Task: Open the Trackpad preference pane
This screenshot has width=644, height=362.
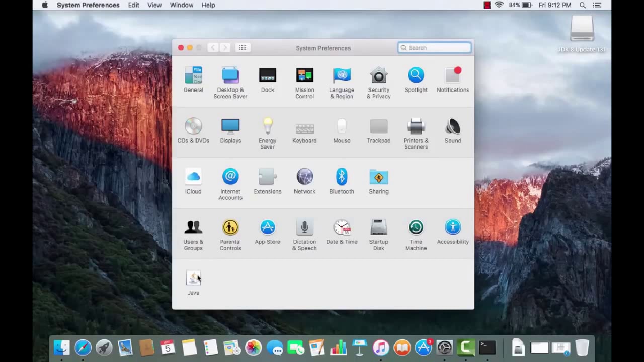Action: pos(379,130)
